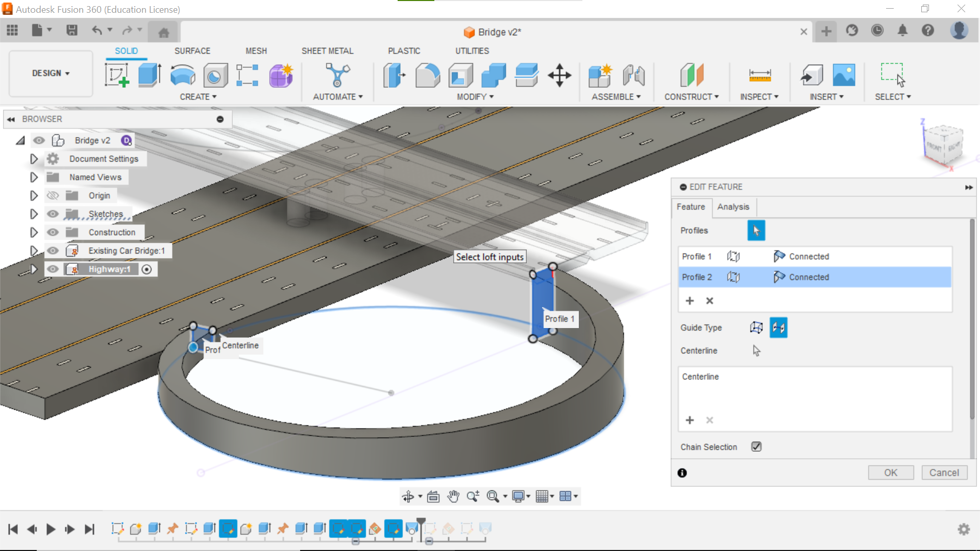Viewport: 980px width, 551px height.
Task: Click the Orbit navigation tool
Action: point(408,496)
